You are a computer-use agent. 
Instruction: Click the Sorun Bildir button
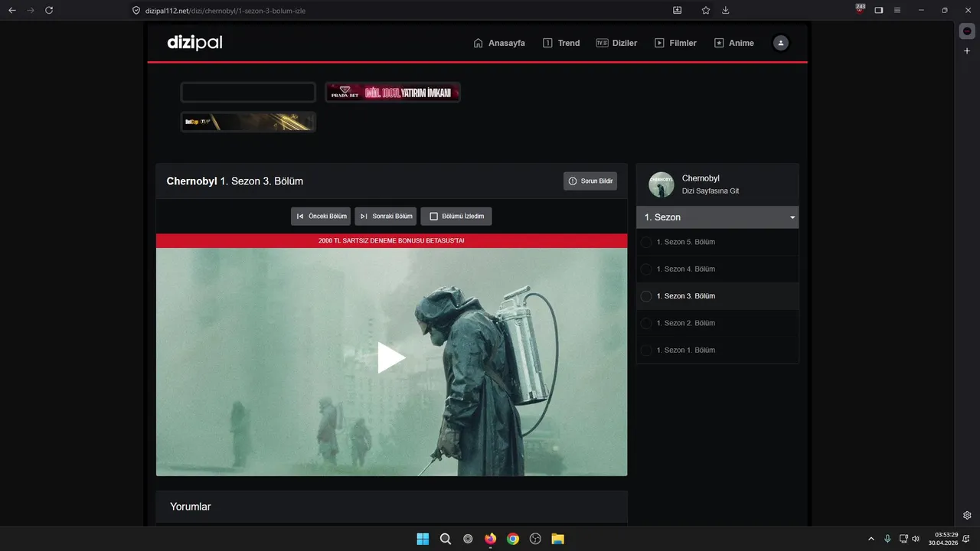[x=590, y=181]
